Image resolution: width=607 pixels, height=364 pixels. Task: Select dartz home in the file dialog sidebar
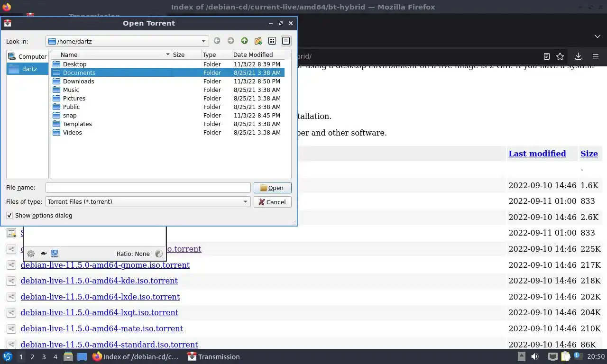pyautogui.click(x=28, y=69)
